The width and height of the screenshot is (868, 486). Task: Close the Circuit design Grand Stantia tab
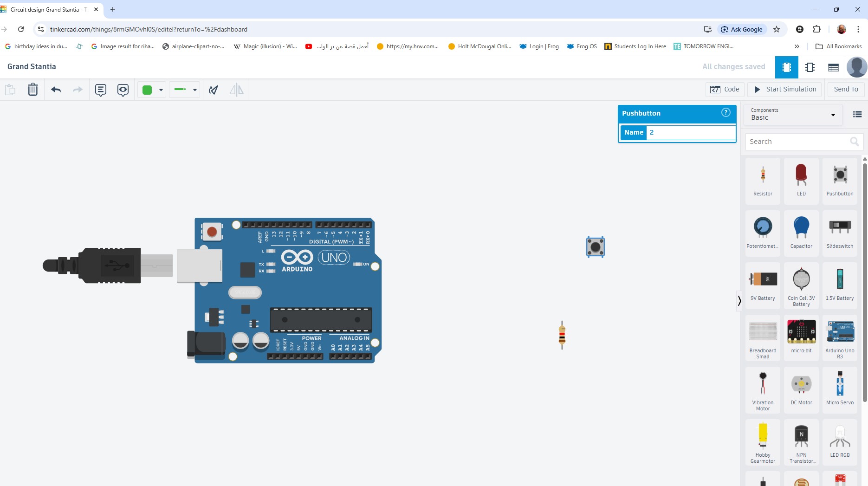(96, 9)
